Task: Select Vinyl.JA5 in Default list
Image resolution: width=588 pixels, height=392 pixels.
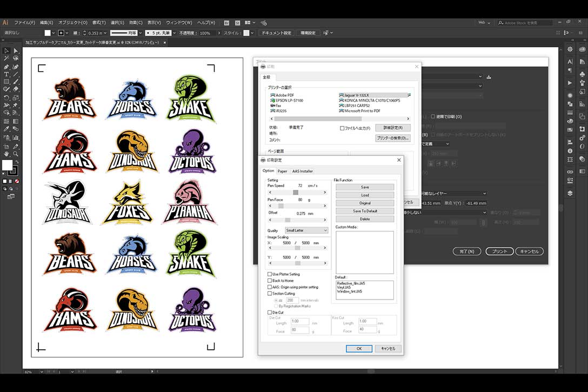Action: [344, 287]
